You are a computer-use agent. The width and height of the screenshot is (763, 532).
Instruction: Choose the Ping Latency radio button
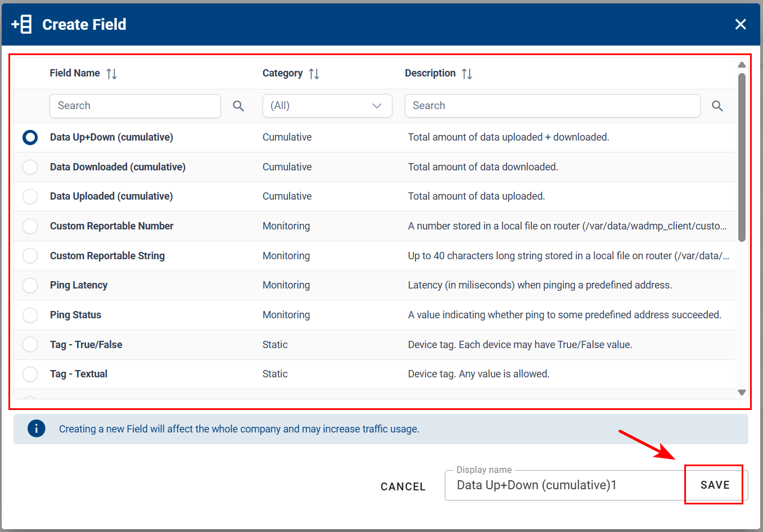point(30,285)
